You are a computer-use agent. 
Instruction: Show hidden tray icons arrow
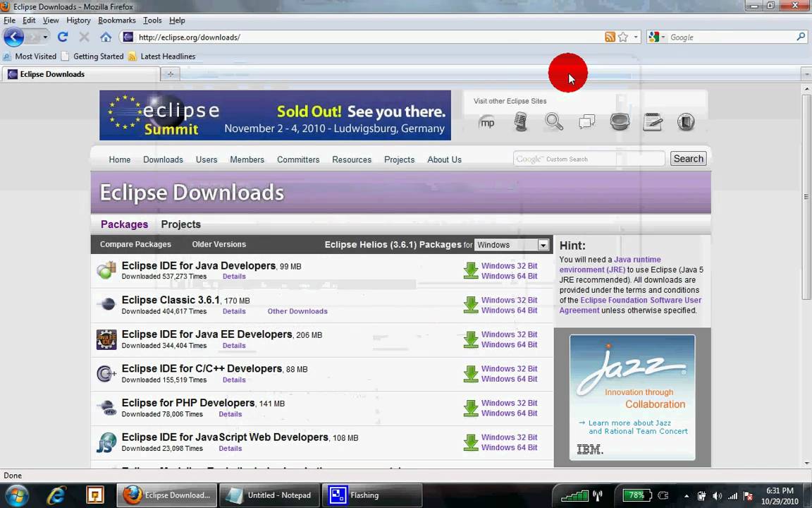pos(687,495)
